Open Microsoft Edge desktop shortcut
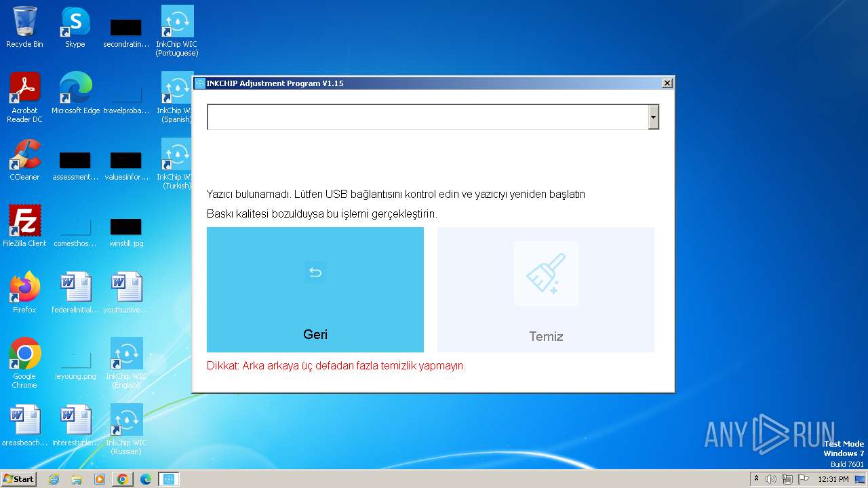The image size is (868, 488). (x=75, y=94)
